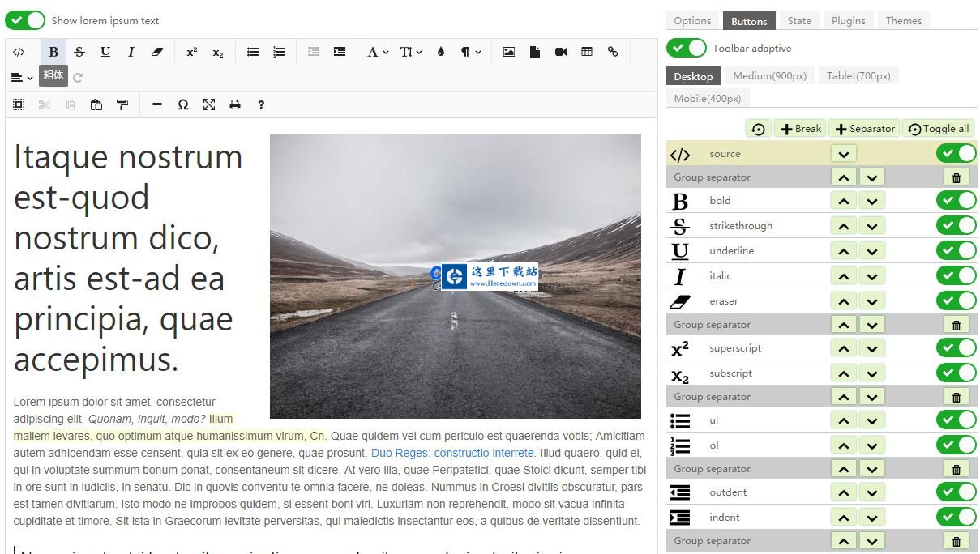The height and width of the screenshot is (554, 980).
Task: Switch to the Plugins tab
Action: (x=848, y=20)
